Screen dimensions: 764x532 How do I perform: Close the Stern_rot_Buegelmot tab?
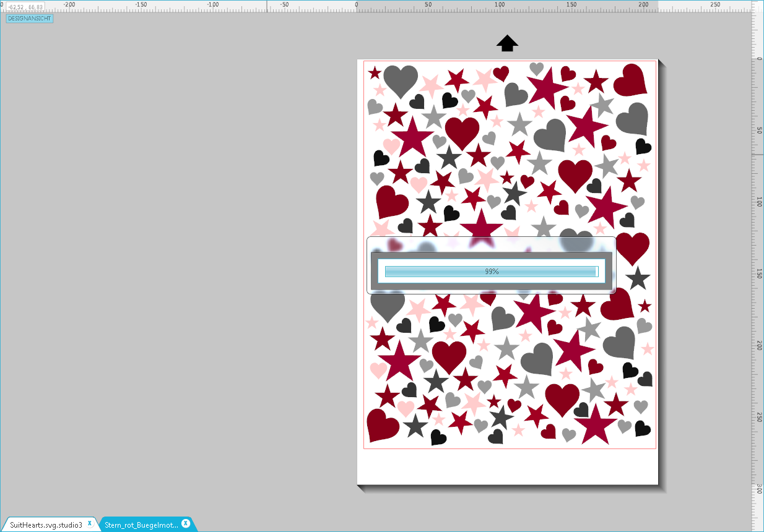click(186, 523)
